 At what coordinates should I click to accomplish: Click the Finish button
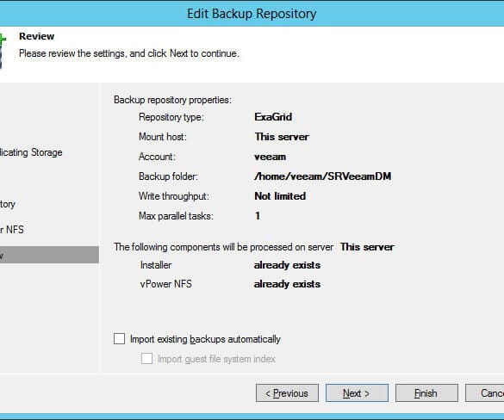pyautogui.click(x=426, y=393)
